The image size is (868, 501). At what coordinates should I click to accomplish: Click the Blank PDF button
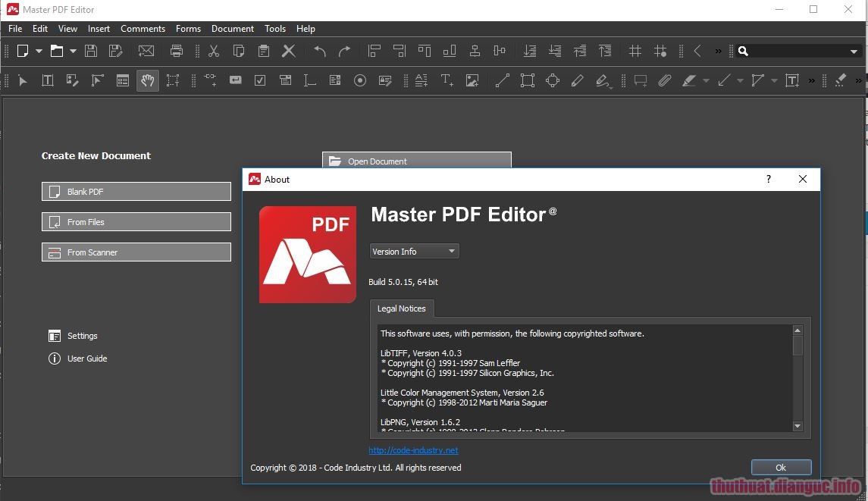[136, 192]
